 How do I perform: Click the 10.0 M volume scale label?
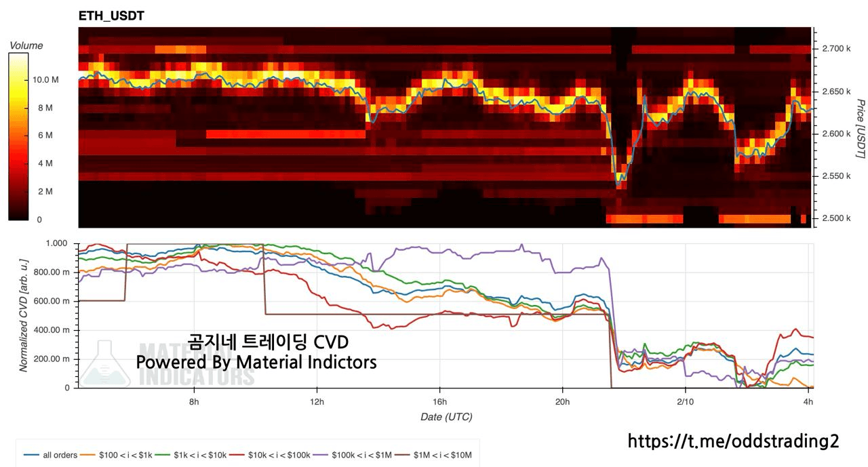point(45,79)
